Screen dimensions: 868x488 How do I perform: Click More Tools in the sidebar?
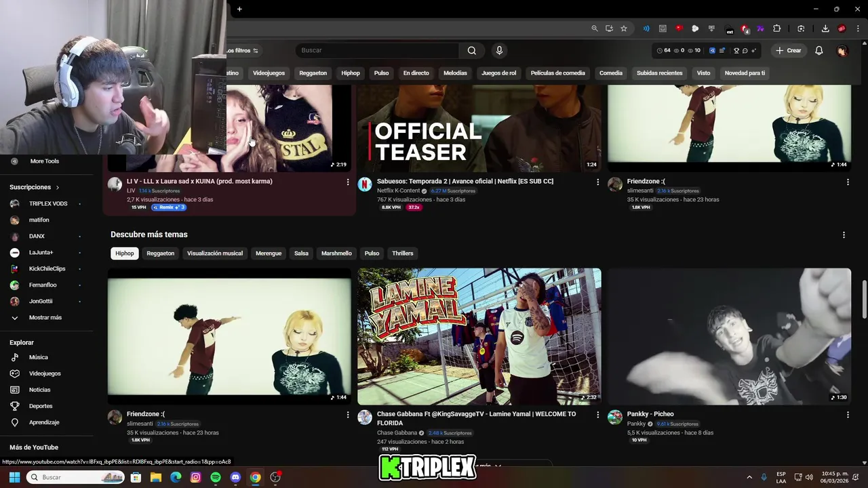(45, 161)
